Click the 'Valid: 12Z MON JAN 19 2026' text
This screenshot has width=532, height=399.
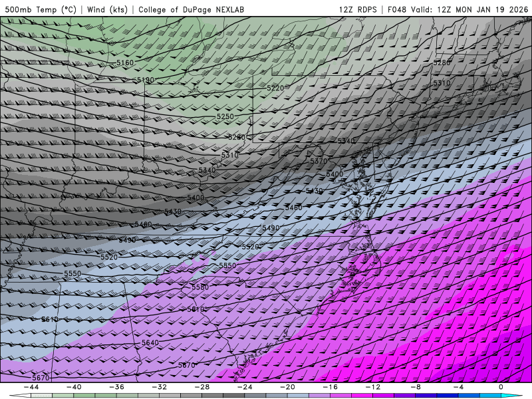click(469, 9)
